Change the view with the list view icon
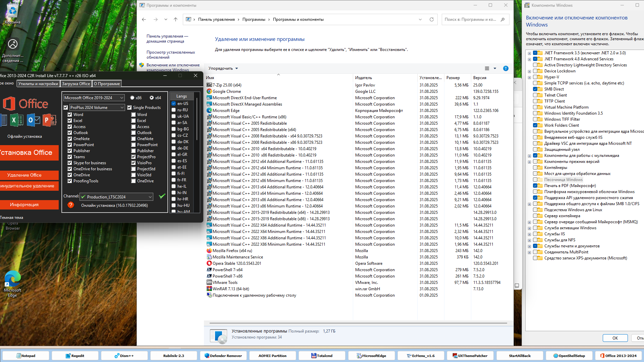 click(x=487, y=68)
